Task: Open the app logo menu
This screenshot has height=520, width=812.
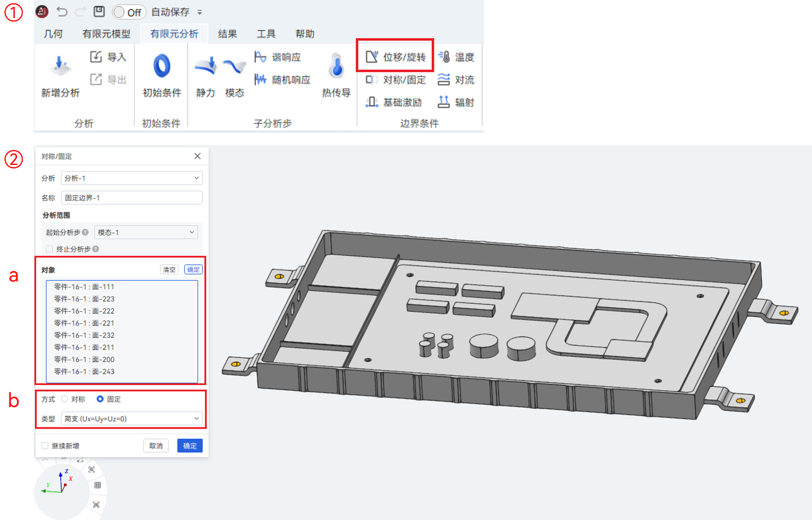Action: pyautogui.click(x=42, y=12)
